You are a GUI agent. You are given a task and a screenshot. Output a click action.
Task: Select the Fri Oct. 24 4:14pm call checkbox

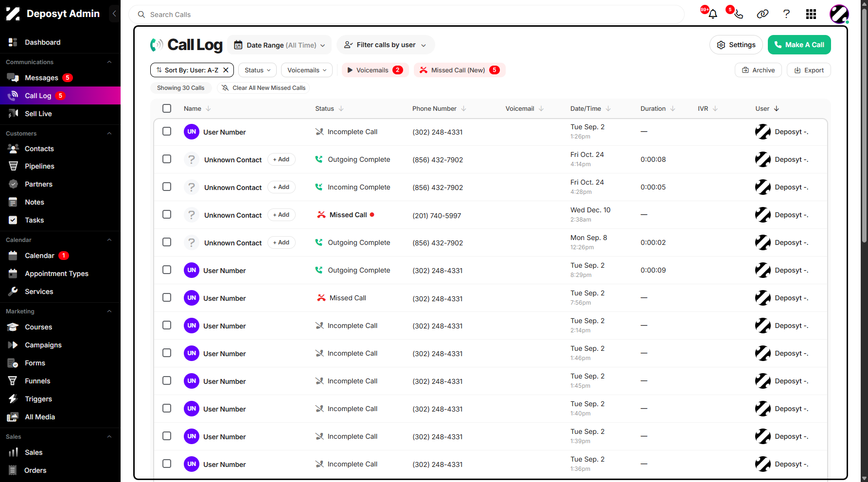tap(167, 159)
